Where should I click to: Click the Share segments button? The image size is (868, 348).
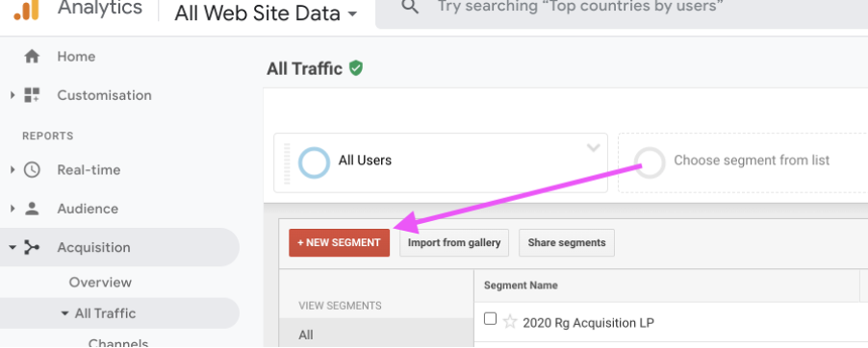[x=566, y=243]
